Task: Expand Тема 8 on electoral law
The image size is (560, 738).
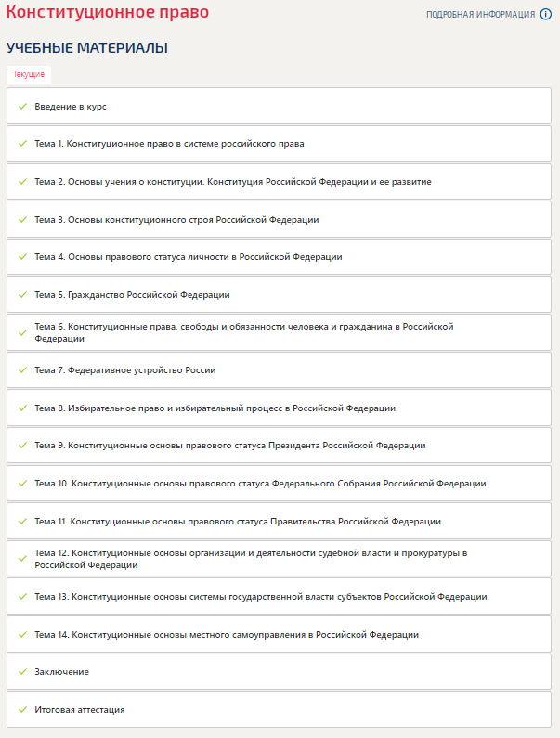Action: coord(215,408)
